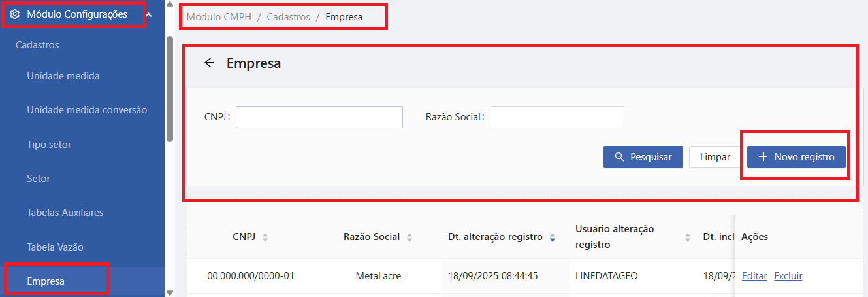Sort by Dt. alteração registro arrows

[x=553, y=237]
